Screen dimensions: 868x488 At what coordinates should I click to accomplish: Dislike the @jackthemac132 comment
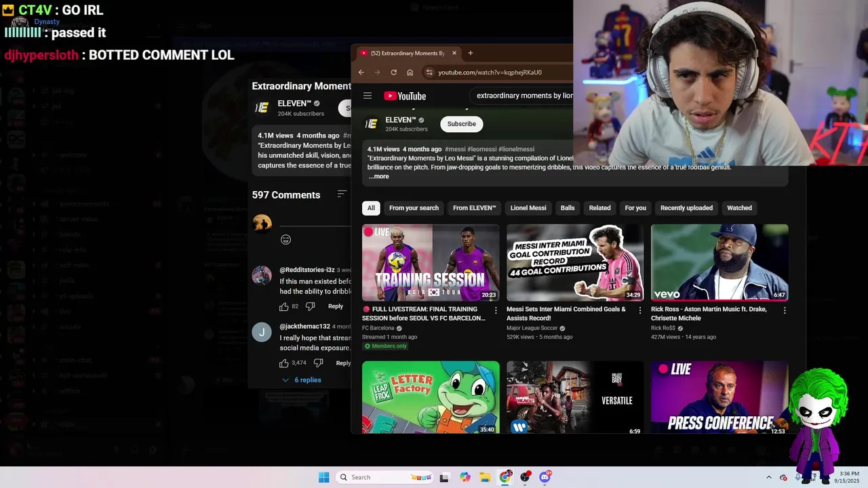[x=318, y=363]
